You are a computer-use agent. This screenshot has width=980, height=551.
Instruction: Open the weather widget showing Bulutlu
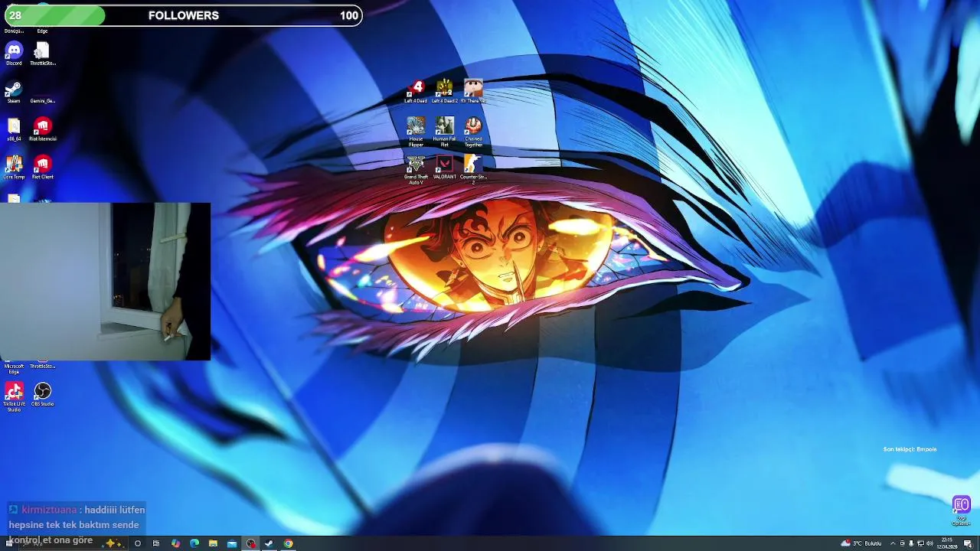pos(861,543)
